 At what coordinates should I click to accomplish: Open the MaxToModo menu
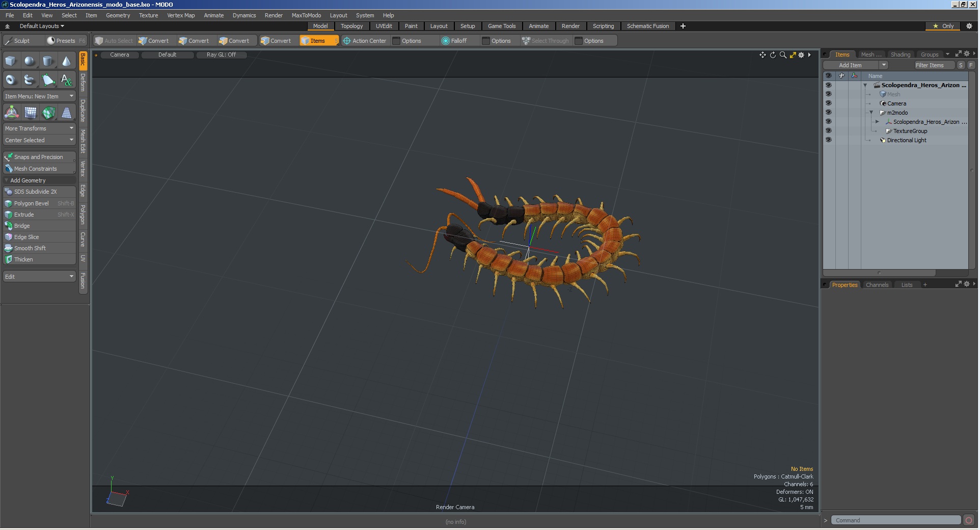click(x=306, y=15)
